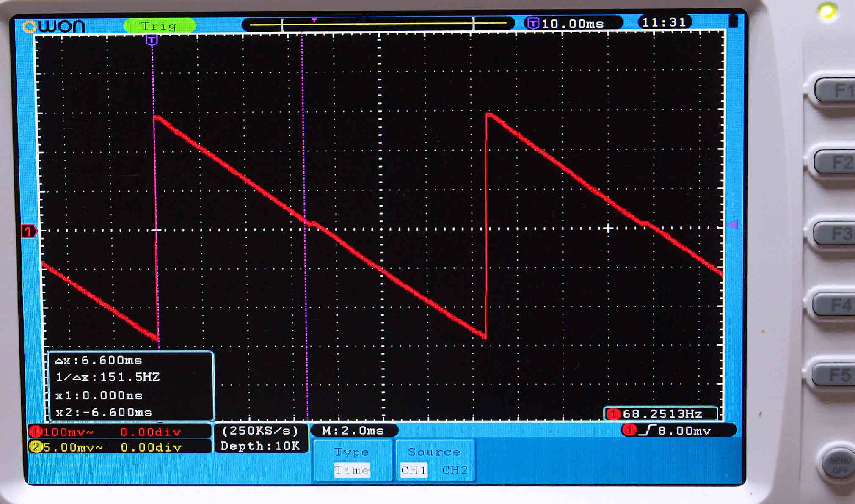
Task: Click the purple trigger level arrow
Action: pos(733,224)
